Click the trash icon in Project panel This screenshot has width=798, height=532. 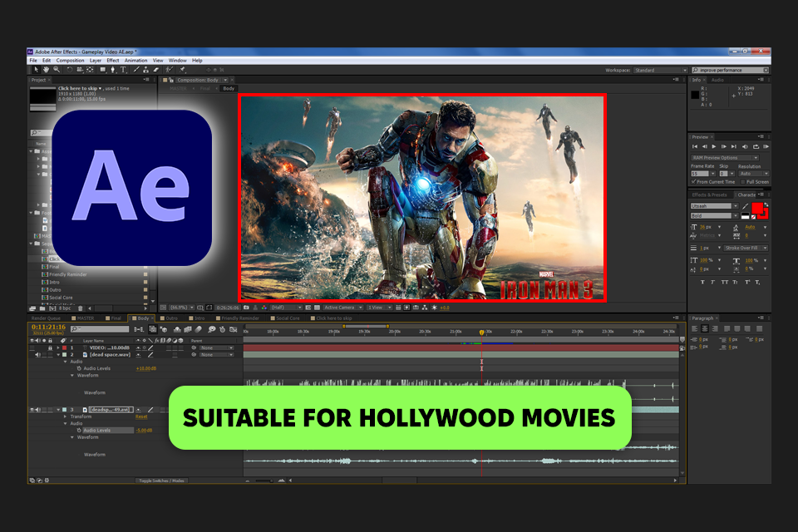coord(80,308)
